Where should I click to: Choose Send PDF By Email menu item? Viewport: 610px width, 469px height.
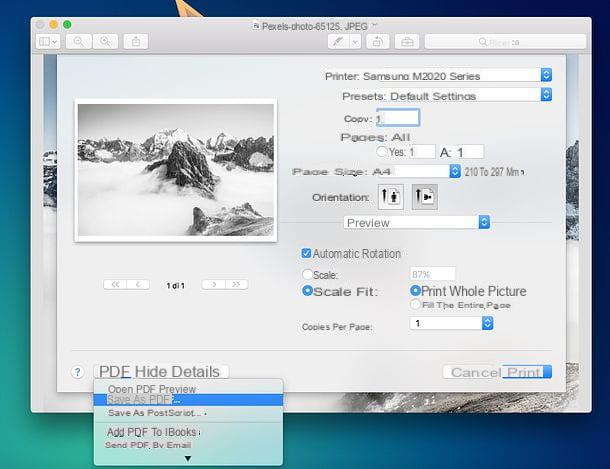188,444
